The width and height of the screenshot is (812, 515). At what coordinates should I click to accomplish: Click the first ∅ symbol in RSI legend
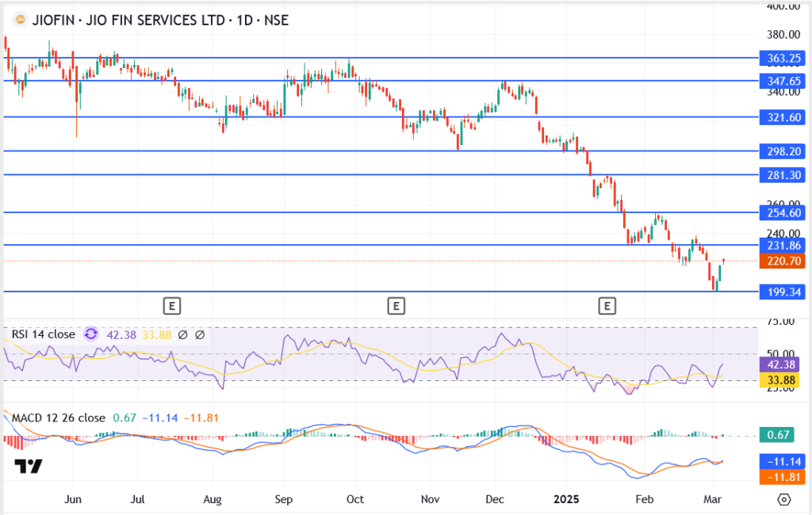(182, 334)
